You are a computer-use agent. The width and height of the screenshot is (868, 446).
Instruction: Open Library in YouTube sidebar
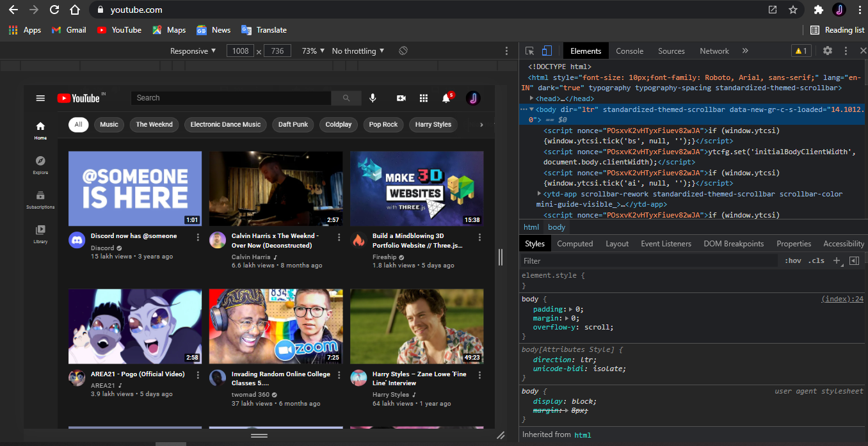pyautogui.click(x=40, y=234)
